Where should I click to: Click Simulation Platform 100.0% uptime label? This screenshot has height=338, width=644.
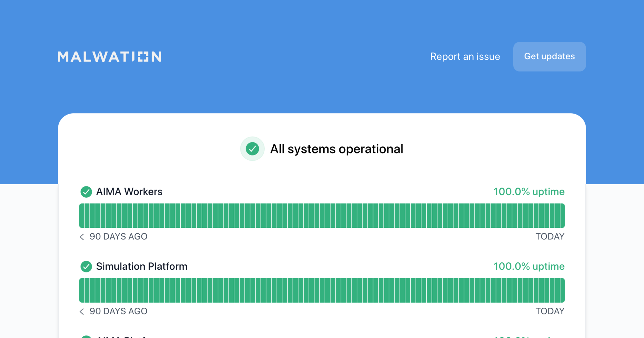coord(529,266)
